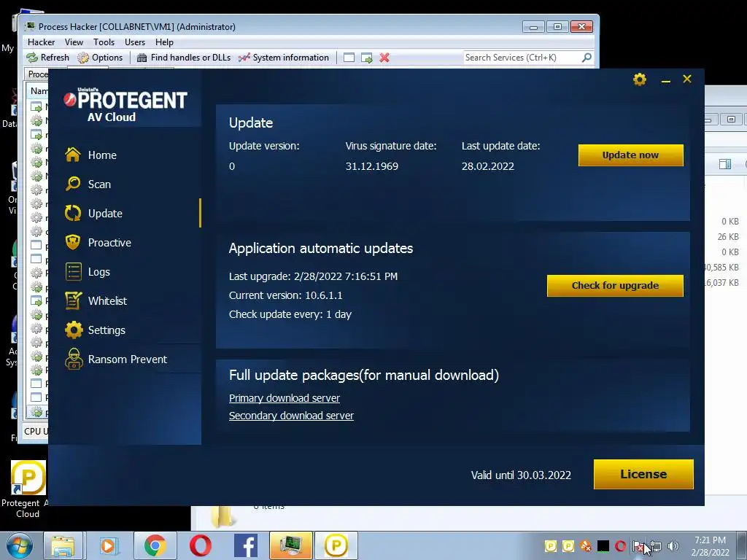Open the Users menu in Process Hacker
The image size is (747, 560).
pos(135,42)
